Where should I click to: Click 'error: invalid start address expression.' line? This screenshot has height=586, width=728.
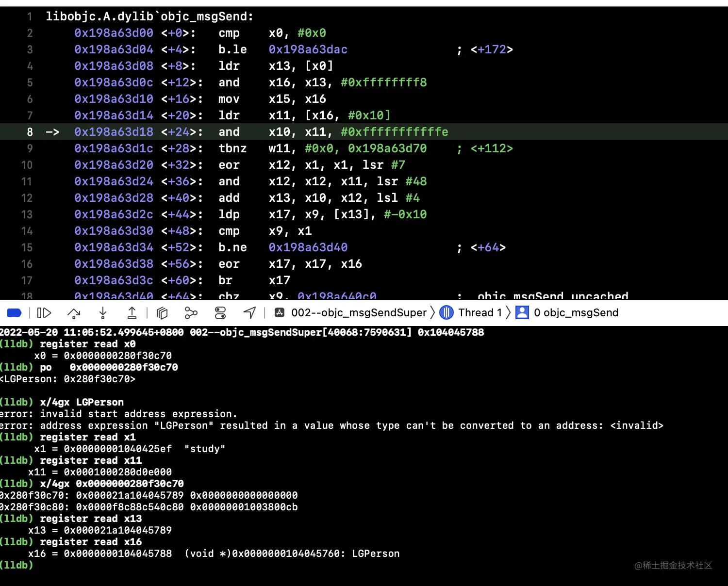tap(118, 414)
